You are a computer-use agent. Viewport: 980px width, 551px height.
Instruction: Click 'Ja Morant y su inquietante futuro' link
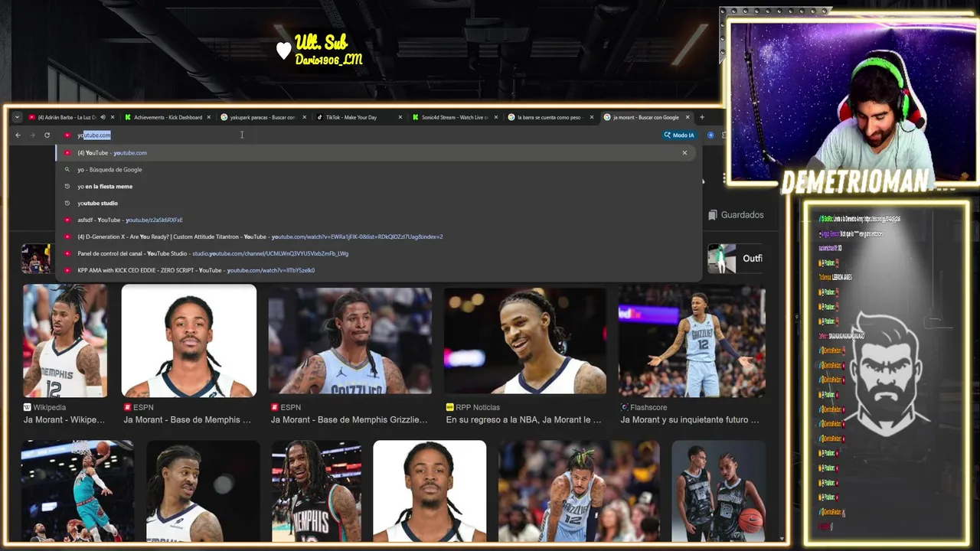click(x=690, y=420)
